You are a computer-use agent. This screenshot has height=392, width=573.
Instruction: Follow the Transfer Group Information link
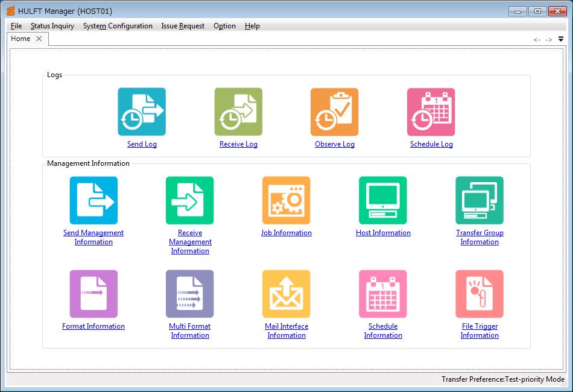(x=480, y=237)
